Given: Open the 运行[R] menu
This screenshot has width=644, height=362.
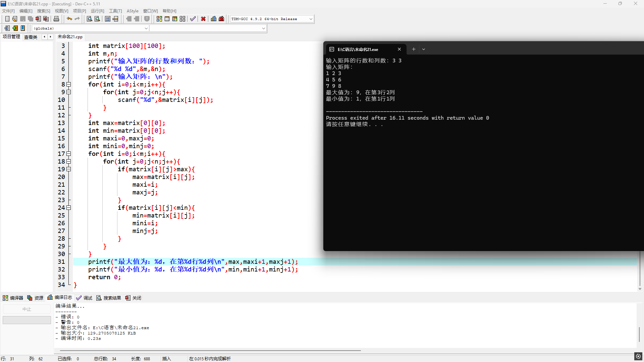Looking at the screenshot, I should (x=97, y=11).
